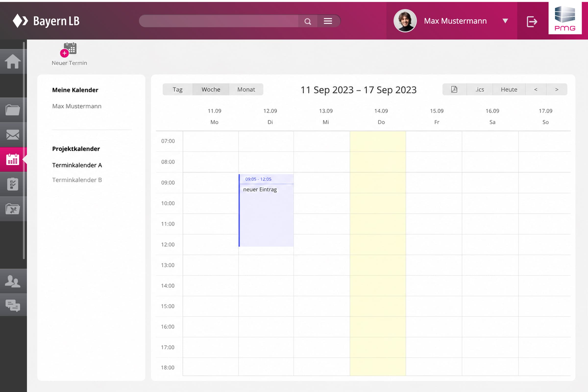Image resolution: width=588 pixels, height=392 pixels.
Task: Click the Max Mustermann name in header
Action: (455, 21)
